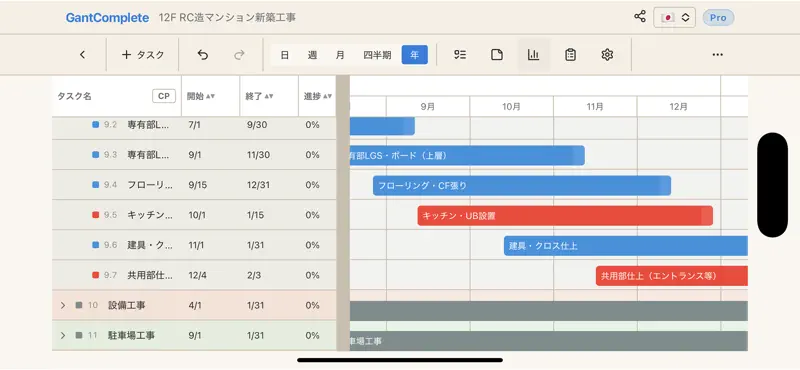Select the 専有部LGS・ボード（上層） Gantt bar
This screenshot has height=370, width=800.
click(x=467, y=155)
